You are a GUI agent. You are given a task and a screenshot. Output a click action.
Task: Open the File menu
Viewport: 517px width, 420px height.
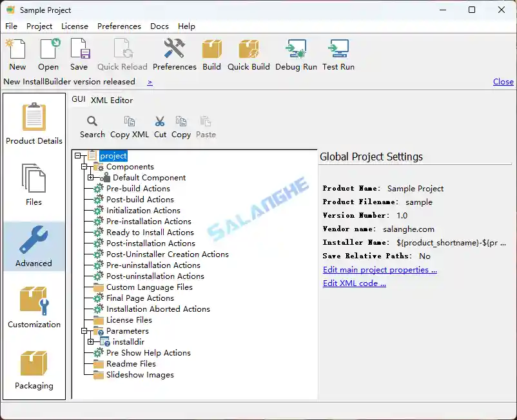(11, 26)
